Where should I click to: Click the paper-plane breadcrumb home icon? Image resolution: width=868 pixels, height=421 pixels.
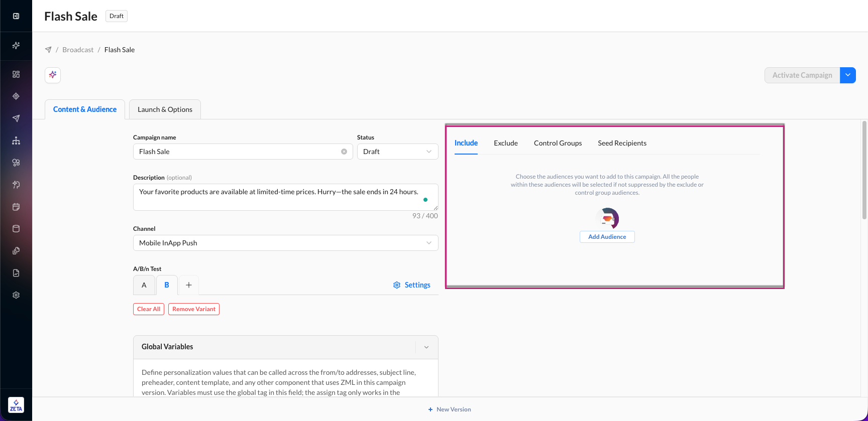(48, 50)
